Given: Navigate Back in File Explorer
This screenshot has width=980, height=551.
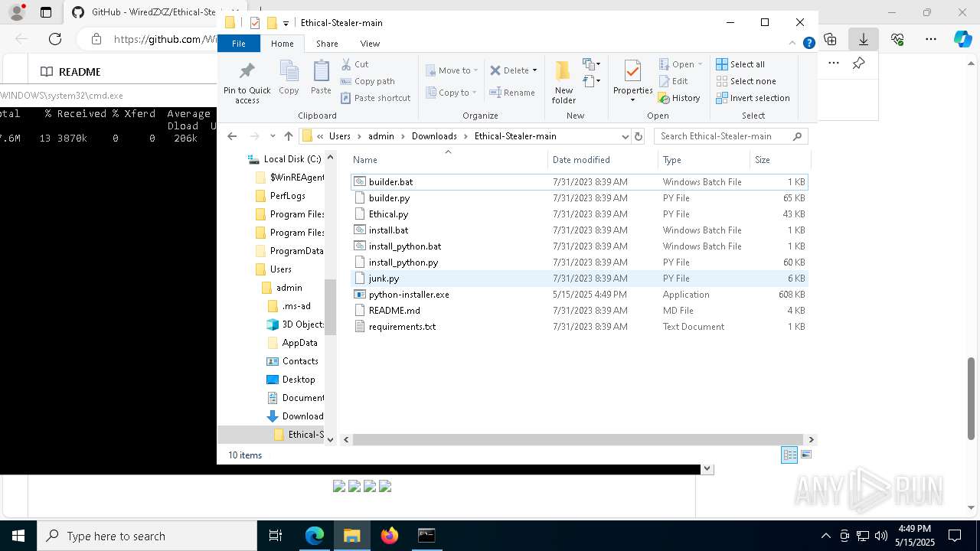Looking at the screenshot, I should pos(232,136).
